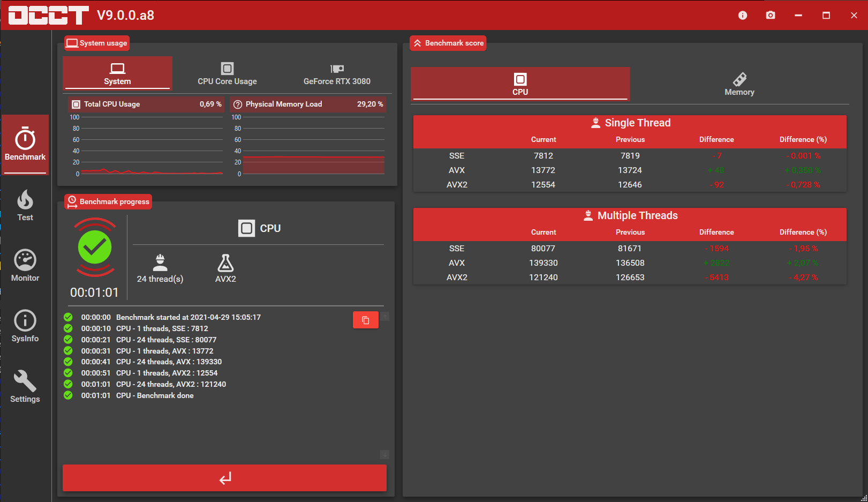Screen dimensions: 868x502
Task: Open SysInfo from the sidebar
Action: click(25, 326)
